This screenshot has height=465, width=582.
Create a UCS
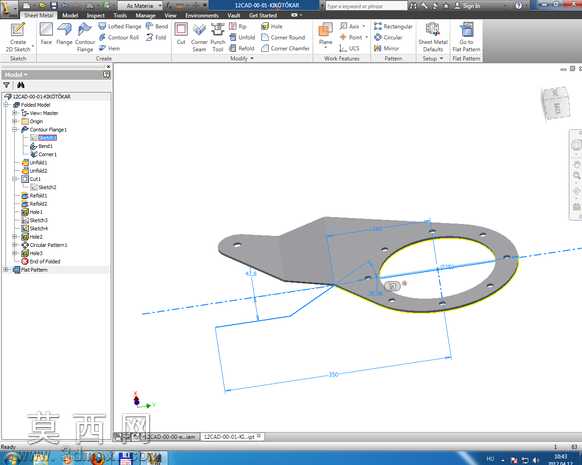349,48
